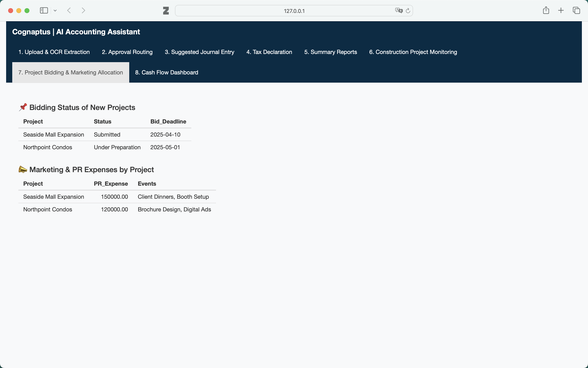Screen dimensions: 588x368
Task: Click the Bidding Status of New Projects heading
Action: click(82, 107)
